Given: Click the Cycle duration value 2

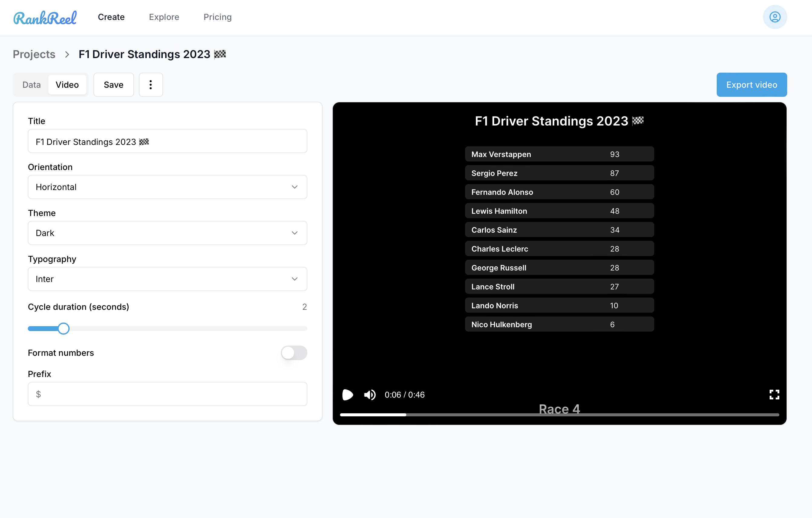Looking at the screenshot, I should pyautogui.click(x=304, y=307).
